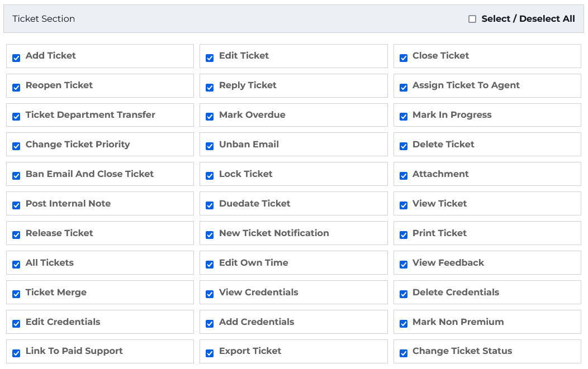Click the Ticket Section header label
588x369 pixels.
pos(44,19)
